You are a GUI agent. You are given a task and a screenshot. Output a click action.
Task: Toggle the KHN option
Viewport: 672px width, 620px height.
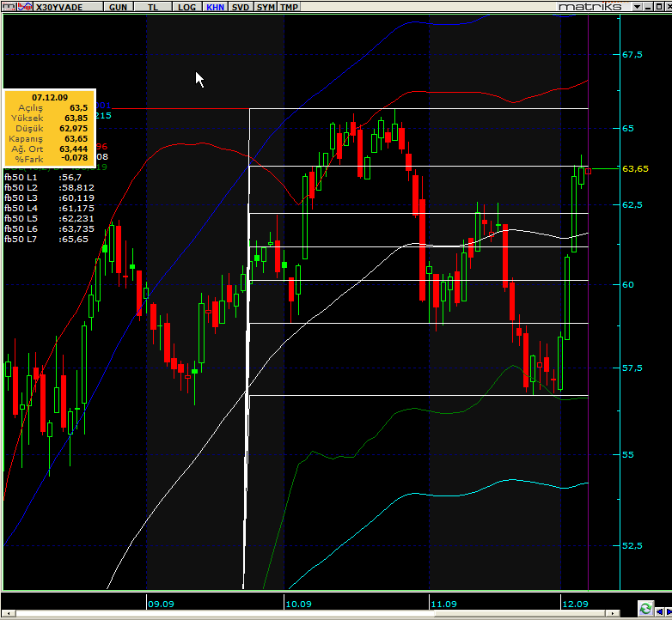click(215, 7)
